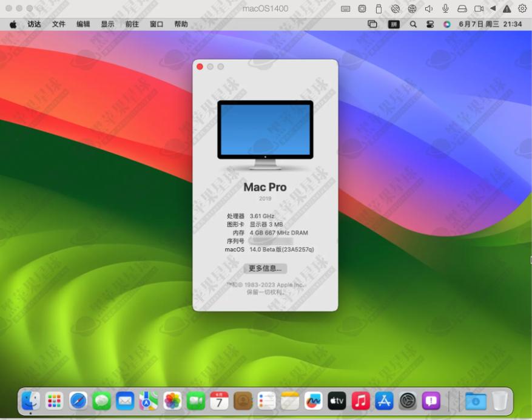Open the Downloads folder in the Dock
This screenshot has height=420, width=532.
(x=476, y=401)
